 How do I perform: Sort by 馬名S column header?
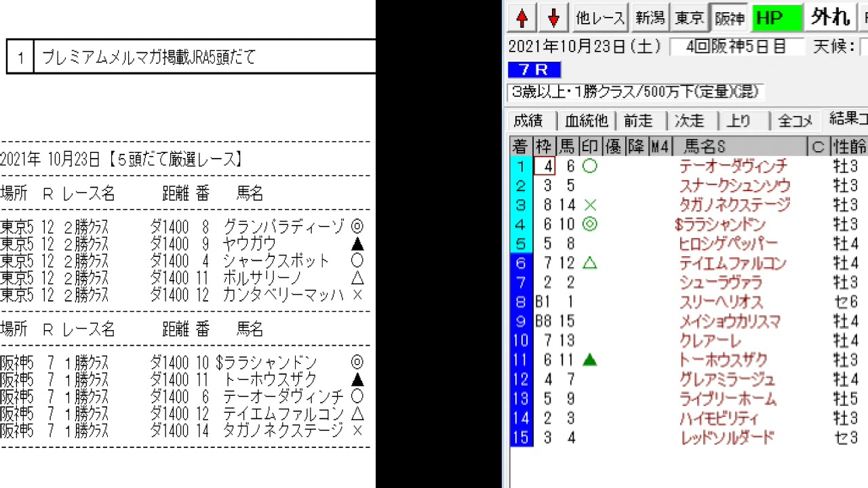[x=705, y=146]
